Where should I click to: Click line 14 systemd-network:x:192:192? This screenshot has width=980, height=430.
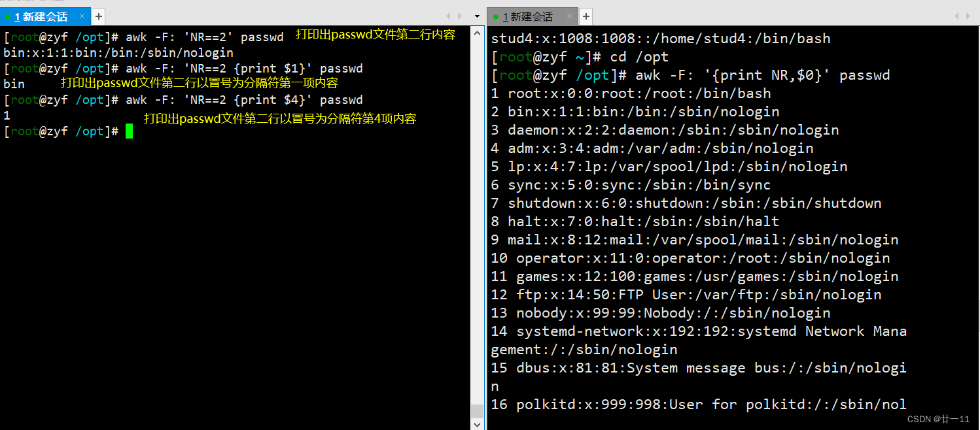pos(699,331)
